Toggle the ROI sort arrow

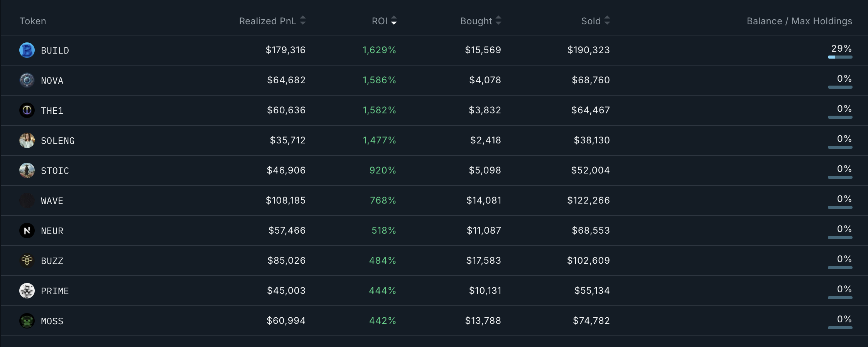[x=393, y=21]
